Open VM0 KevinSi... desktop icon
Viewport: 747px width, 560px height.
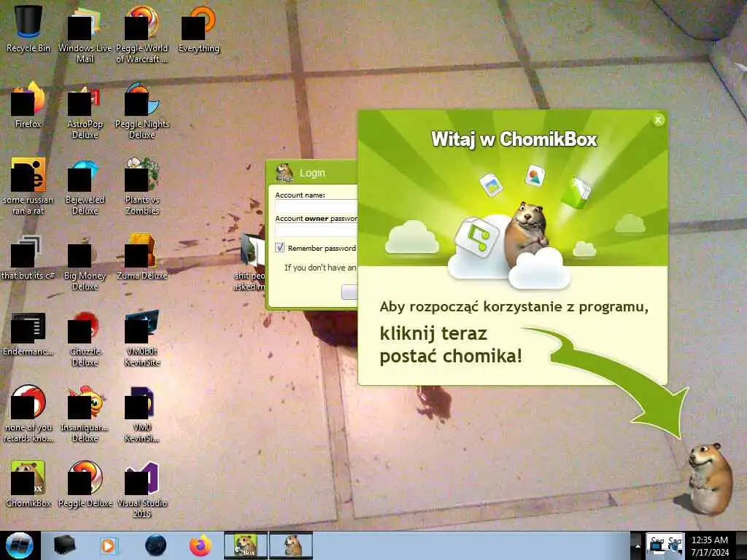(x=142, y=414)
